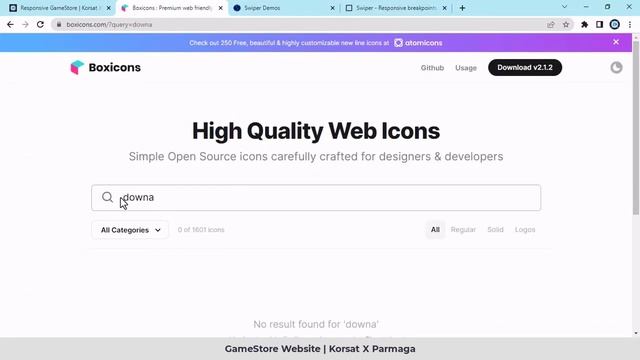The image size is (640, 360).
Task: Open a new browser tab
Action: click(x=462, y=8)
